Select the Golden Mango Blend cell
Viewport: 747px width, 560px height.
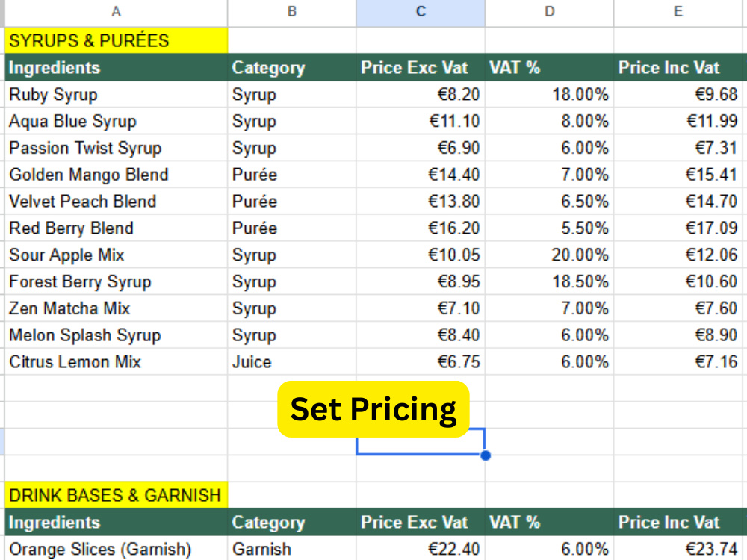(x=116, y=174)
